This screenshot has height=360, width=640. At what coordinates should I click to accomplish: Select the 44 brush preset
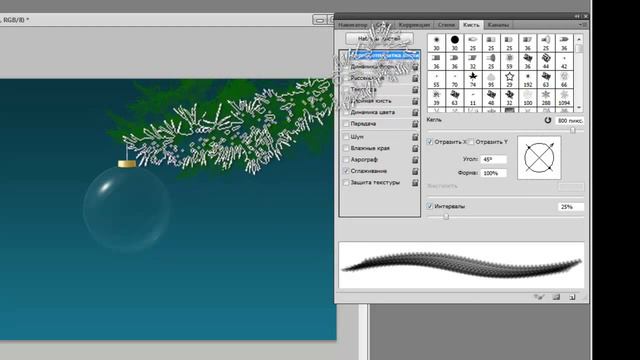tap(546, 61)
